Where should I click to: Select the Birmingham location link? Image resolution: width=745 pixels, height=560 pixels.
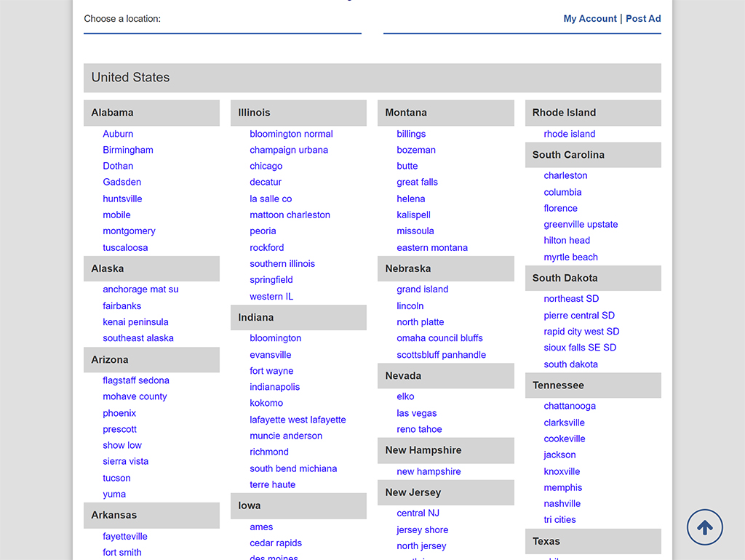[128, 150]
